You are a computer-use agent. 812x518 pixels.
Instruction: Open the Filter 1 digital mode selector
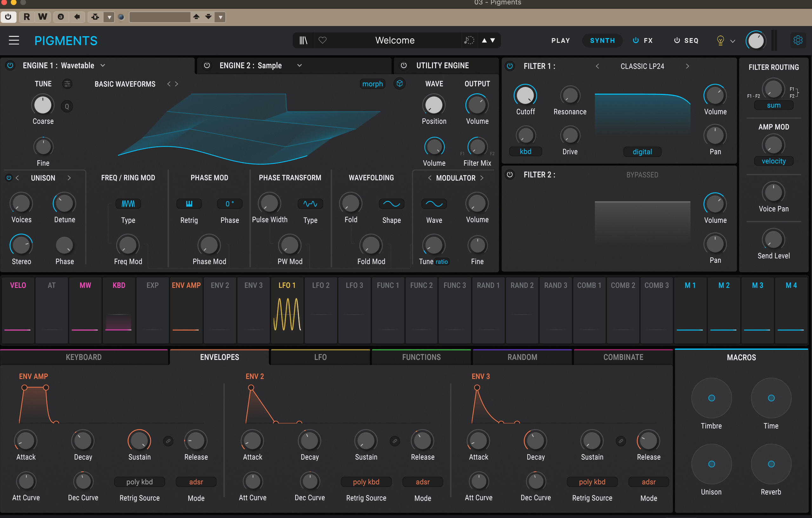[x=642, y=152]
